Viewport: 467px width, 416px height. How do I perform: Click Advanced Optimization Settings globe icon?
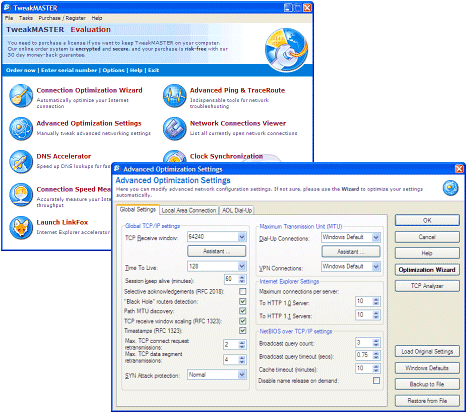pyautogui.click(x=21, y=129)
